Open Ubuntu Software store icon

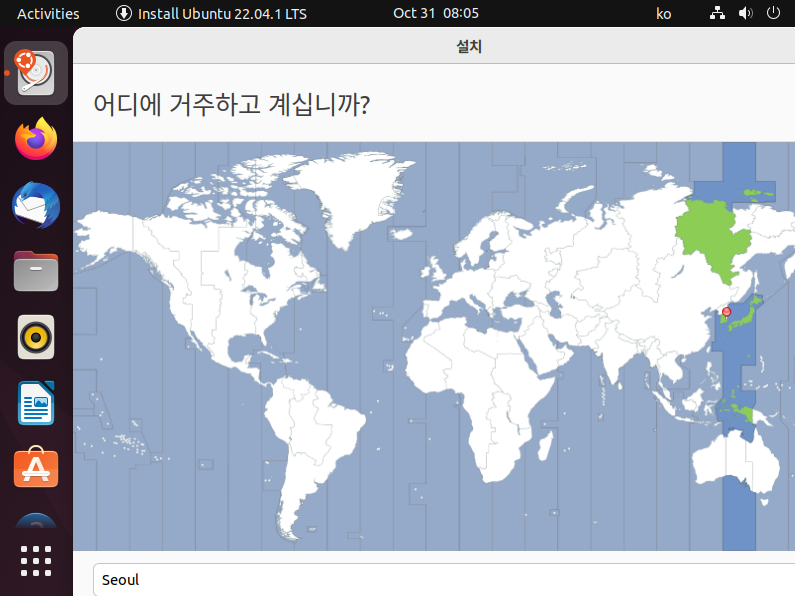pyautogui.click(x=35, y=467)
